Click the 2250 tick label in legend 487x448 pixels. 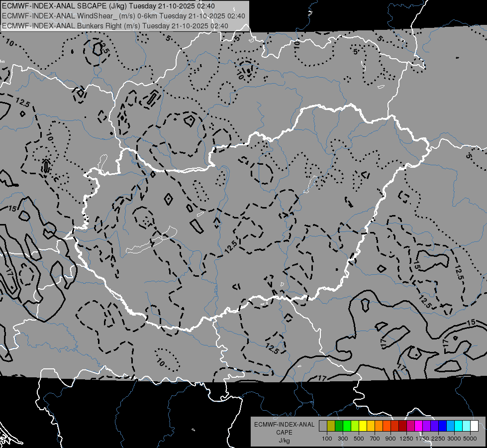[438, 439]
